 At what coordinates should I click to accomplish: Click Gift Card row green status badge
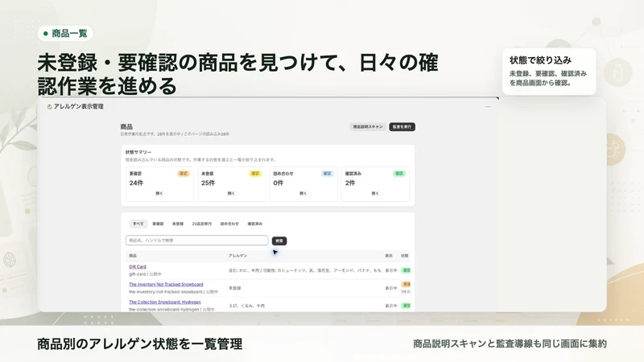[x=407, y=270]
